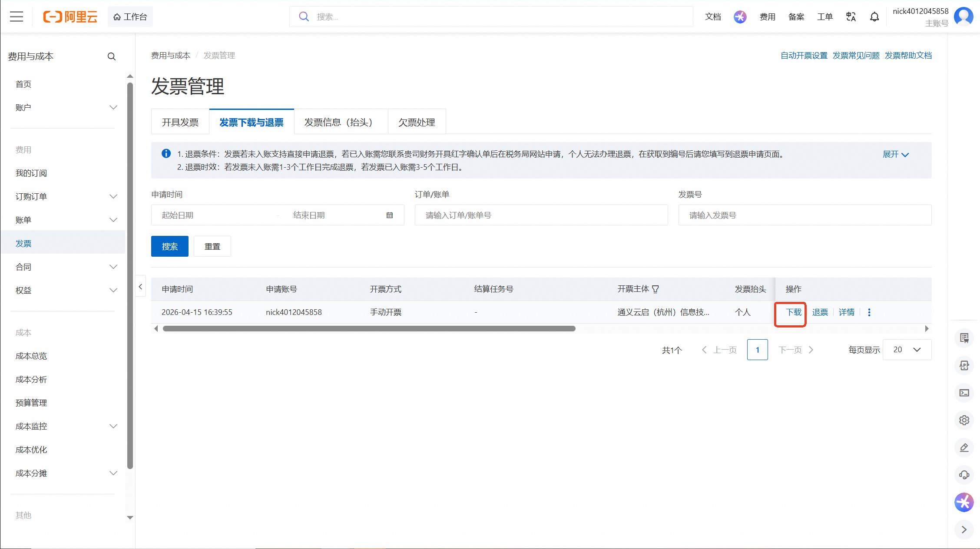Download the invoice via 下载
The image size is (980, 549).
click(x=794, y=312)
